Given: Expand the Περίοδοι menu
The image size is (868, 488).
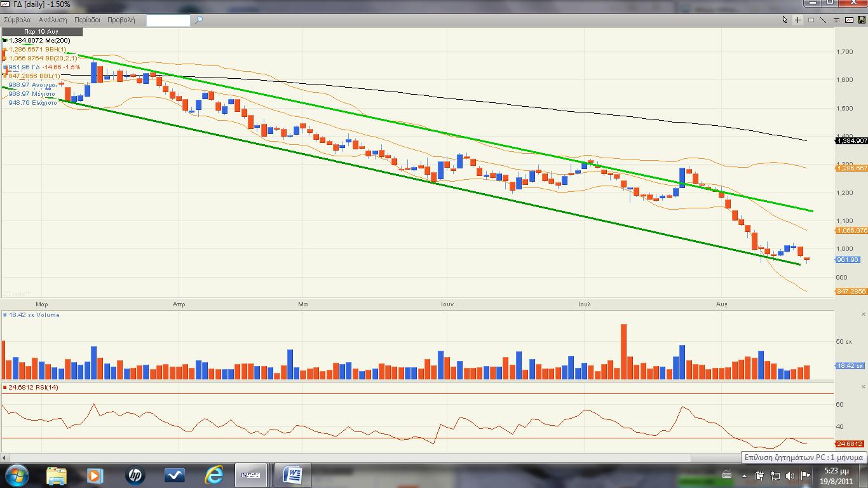Looking at the screenshot, I should tap(87, 20).
